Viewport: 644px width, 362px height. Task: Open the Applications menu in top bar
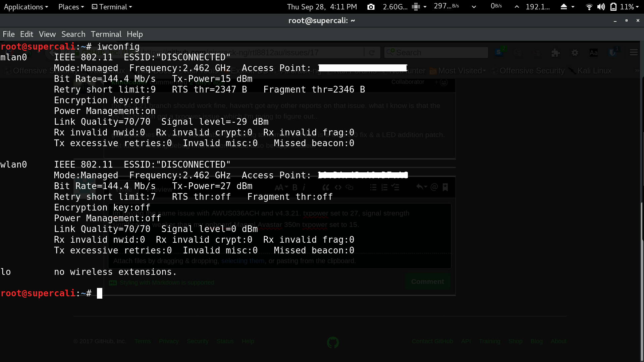tap(26, 7)
